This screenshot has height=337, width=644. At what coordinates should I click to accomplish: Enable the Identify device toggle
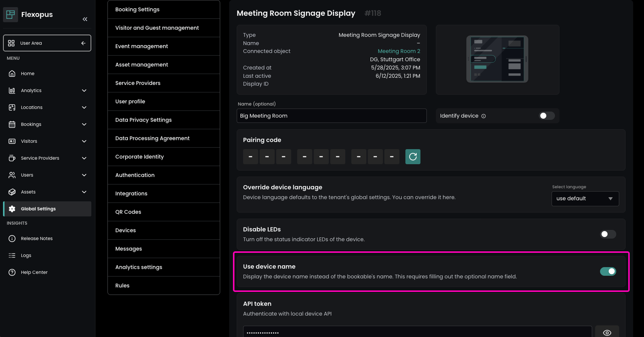pyautogui.click(x=546, y=116)
